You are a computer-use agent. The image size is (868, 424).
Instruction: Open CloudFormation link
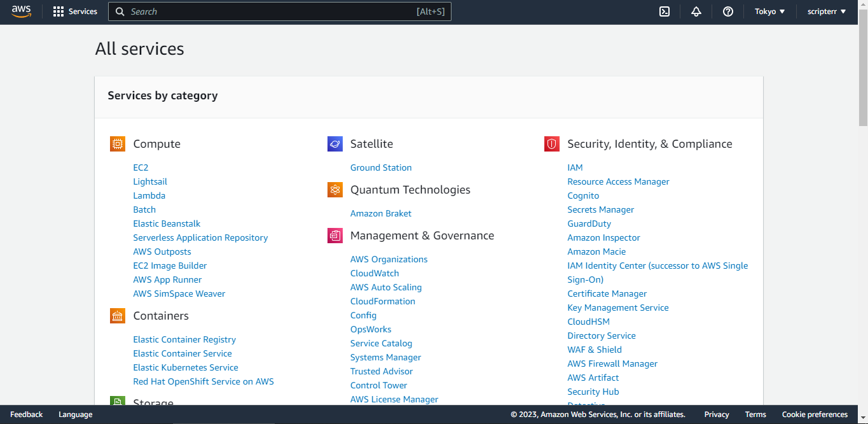click(x=383, y=301)
